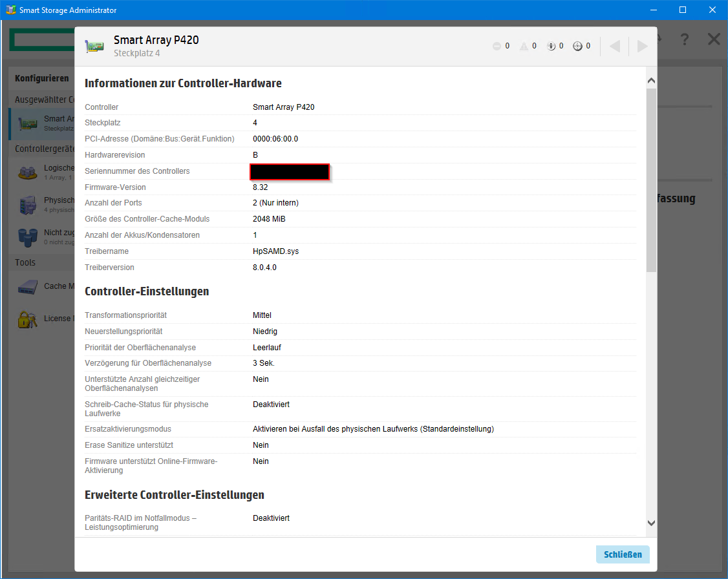The image size is (728, 579).
Task: Click PCI address value 0000:06:00.0
Action: 275,139
